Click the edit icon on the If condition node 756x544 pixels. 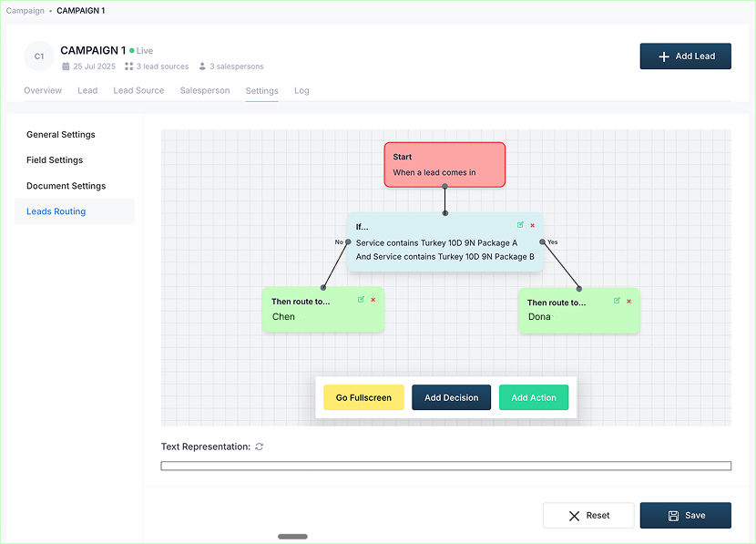[x=520, y=225]
